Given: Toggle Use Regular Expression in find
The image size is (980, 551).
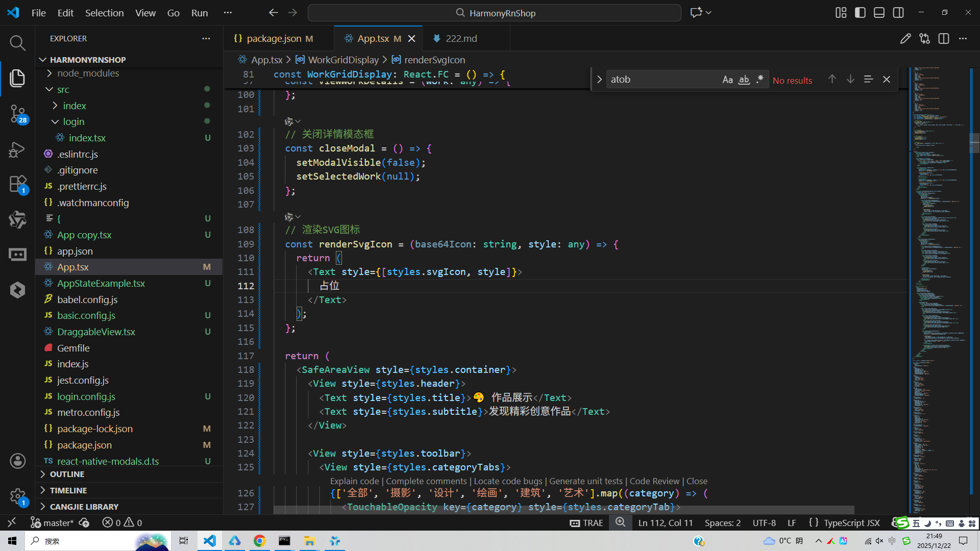Looking at the screenshot, I should [760, 80].
